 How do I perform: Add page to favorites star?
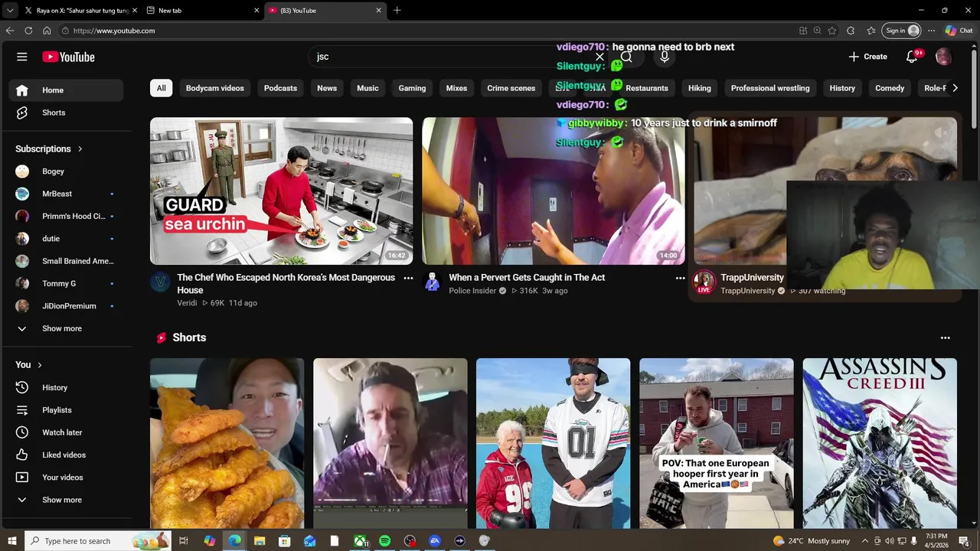click(x=832, y=31)
